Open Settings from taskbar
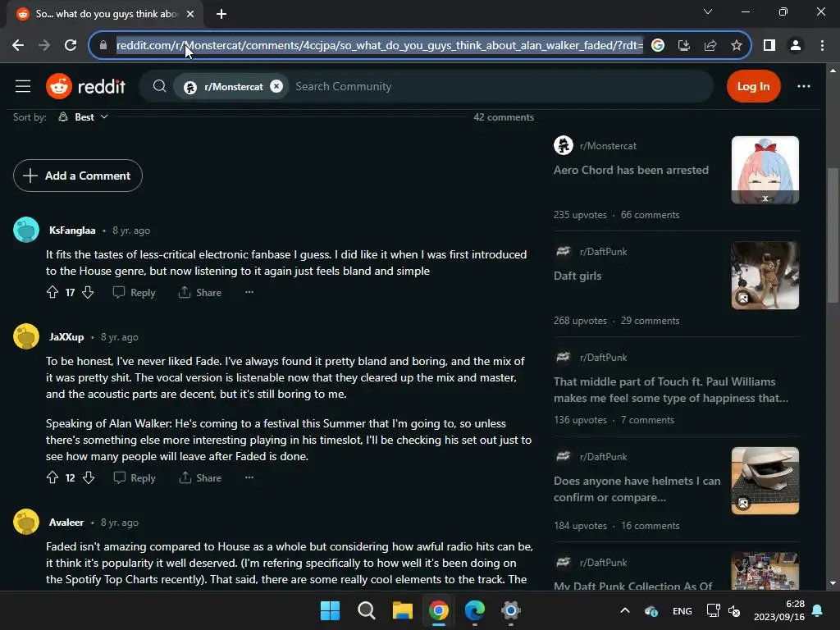 click(510, 610)
